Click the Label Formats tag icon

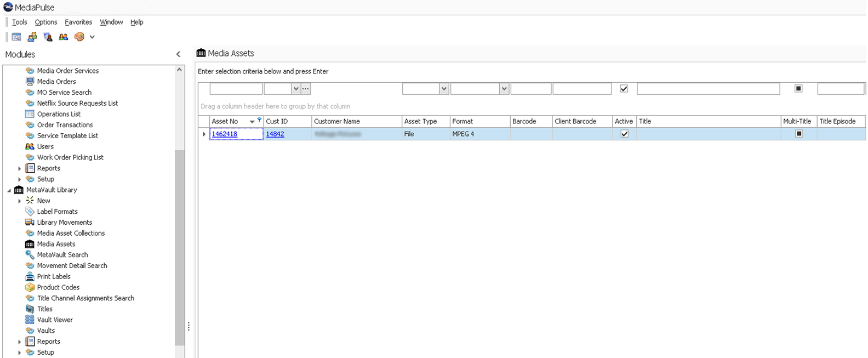click(30, 212)
